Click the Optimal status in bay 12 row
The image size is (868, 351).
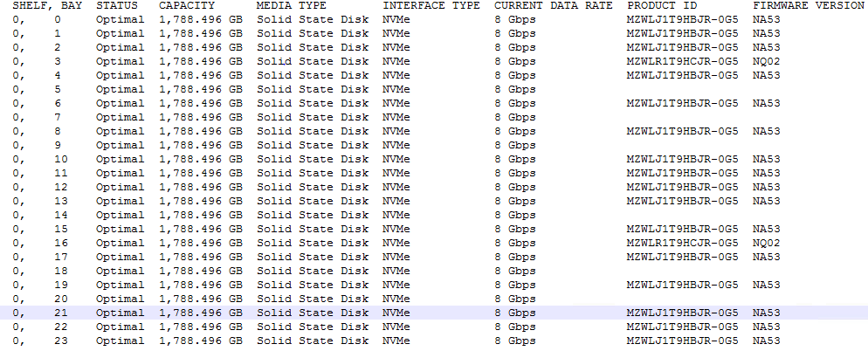coord(120,187)
